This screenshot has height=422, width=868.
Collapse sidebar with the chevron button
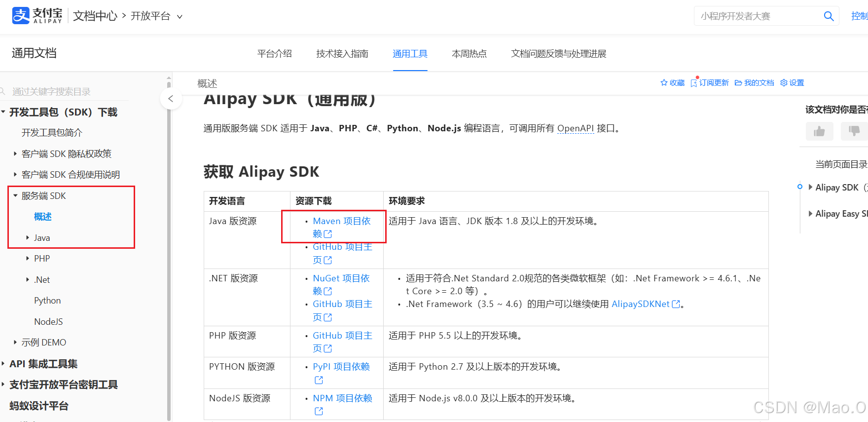click(x=171, y=99)
